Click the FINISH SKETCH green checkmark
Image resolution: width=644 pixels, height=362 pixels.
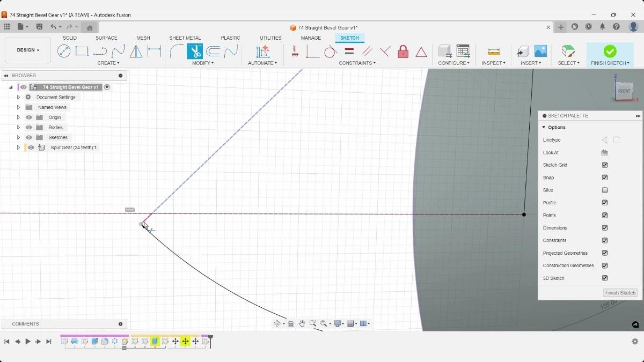pyautogui.click(x=610, y=51)
